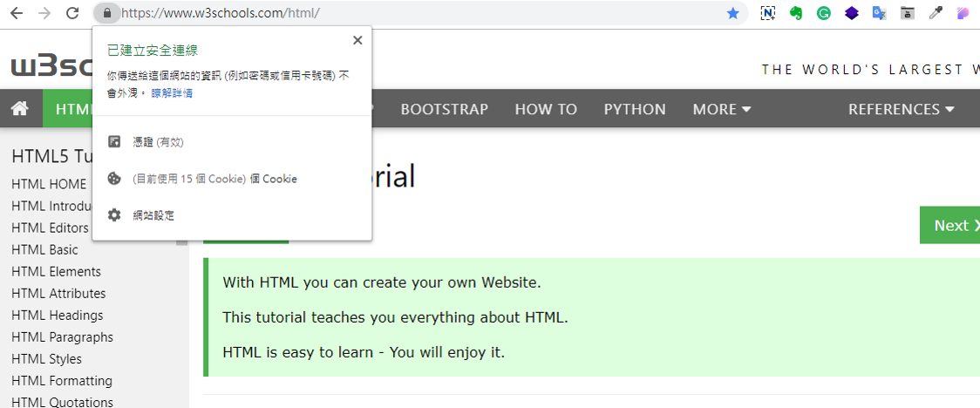980x408 pixels.
Task: Open the BOOTSTRAP tutorial tab
Action: tap(445, 109)
